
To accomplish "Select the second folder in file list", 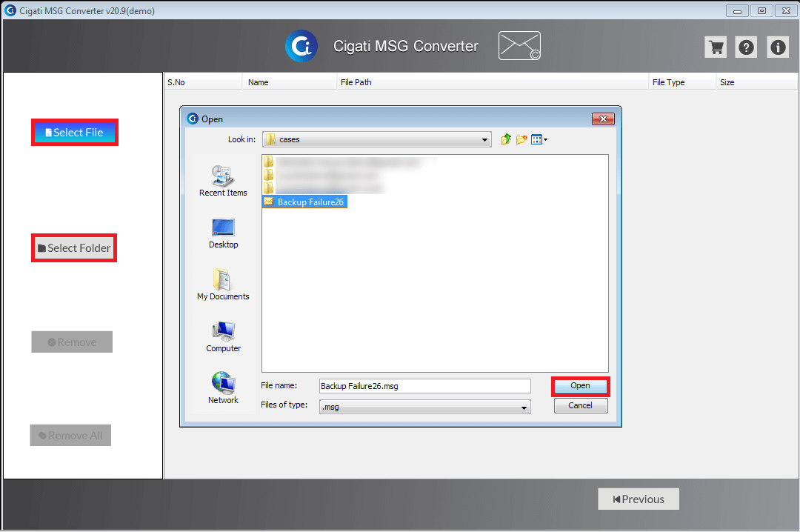I will pyautogui.click(x=321, y=175).
